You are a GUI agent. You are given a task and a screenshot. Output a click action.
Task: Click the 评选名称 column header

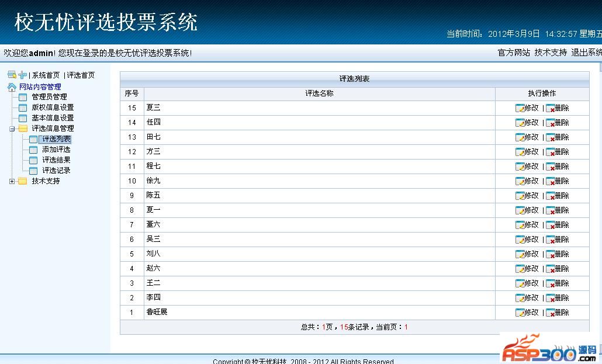[320, 93]
